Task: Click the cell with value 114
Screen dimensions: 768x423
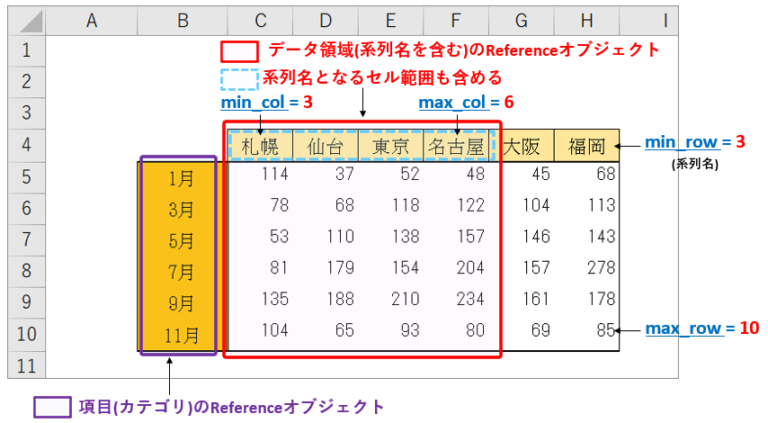Action: click(260, 178)
